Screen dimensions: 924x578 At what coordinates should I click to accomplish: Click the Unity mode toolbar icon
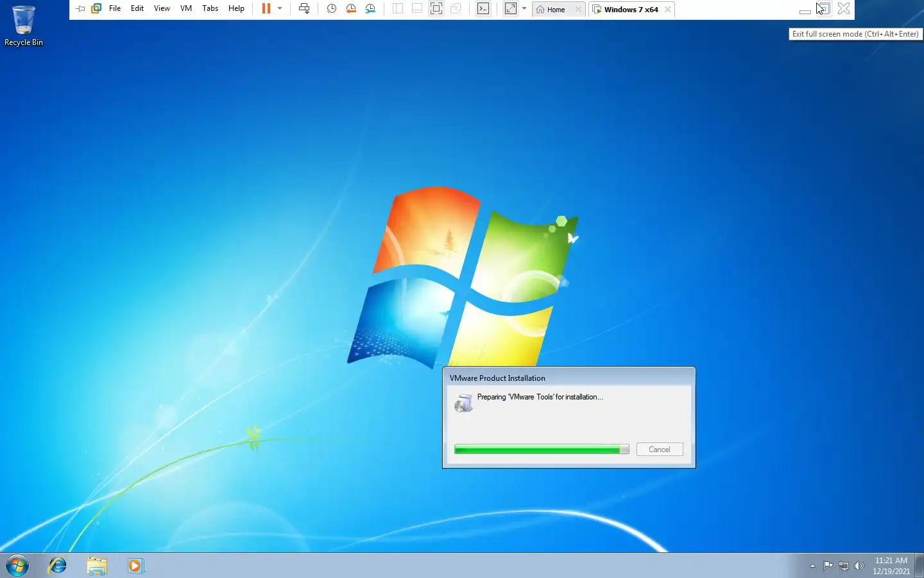pyautogui.click(x=456, y=9)
